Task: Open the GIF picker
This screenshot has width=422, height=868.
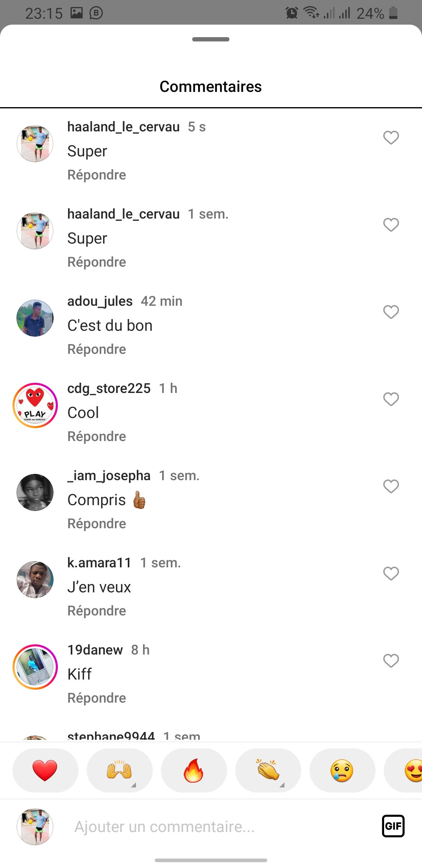Action: click(x=393, y=826)
